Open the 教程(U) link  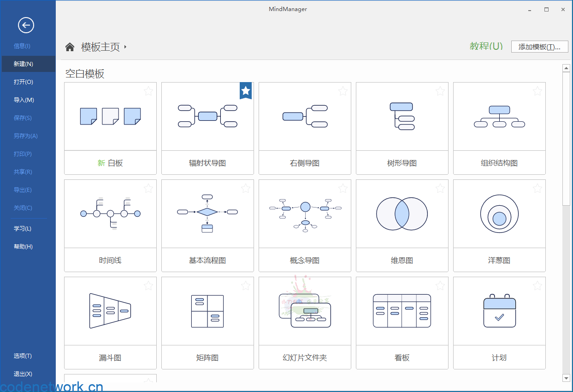click(486, 46)
